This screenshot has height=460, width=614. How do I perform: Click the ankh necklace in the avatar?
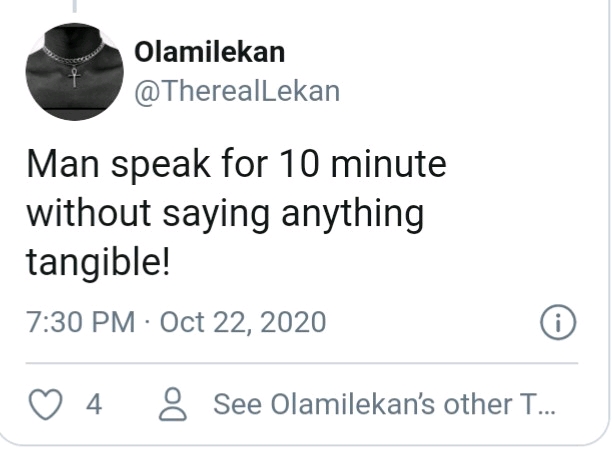point(73,74)
